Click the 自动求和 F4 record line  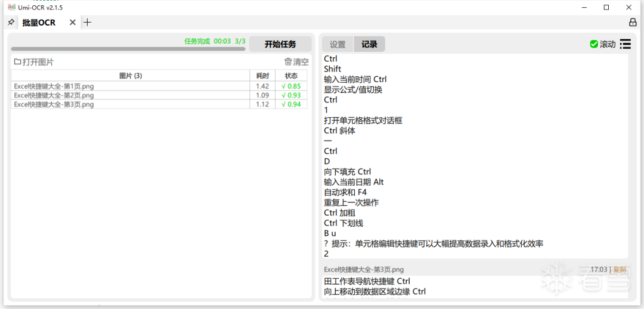tap(345, 192)
